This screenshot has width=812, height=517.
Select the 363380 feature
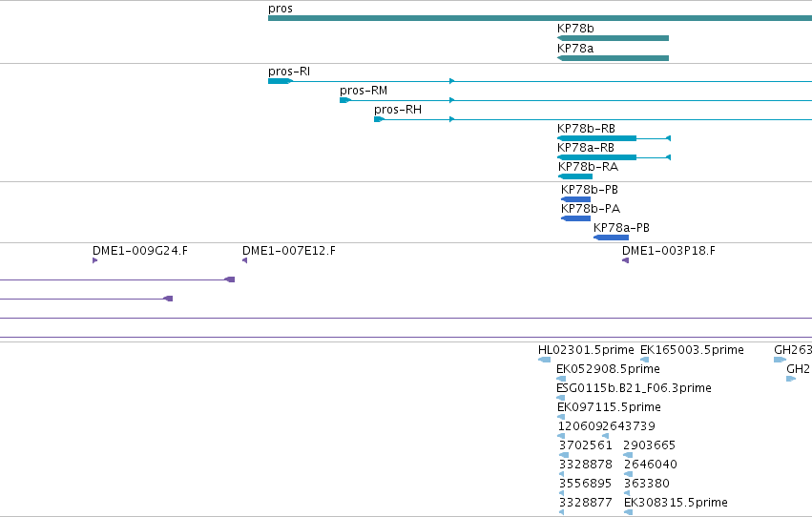point(627,493)
